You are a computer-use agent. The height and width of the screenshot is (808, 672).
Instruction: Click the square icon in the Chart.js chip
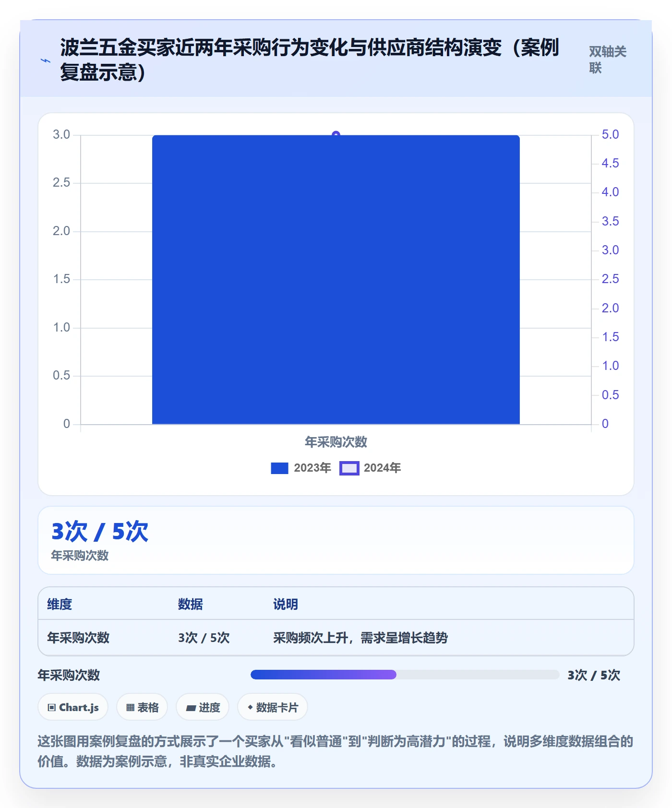pyautogui.click(x=52, y=707)
